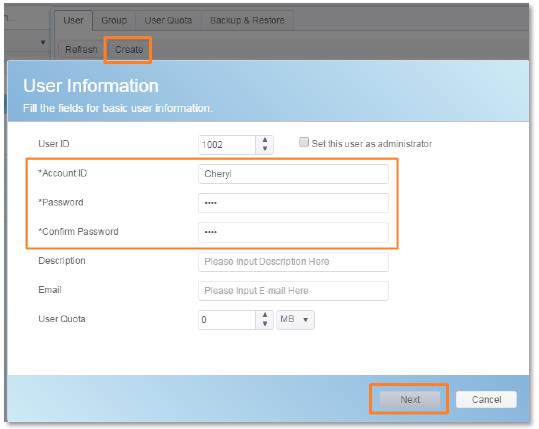The width and height of the screenshot is (539, 429).
Task: Switch to the Group tab
Action: pos(114,21)
